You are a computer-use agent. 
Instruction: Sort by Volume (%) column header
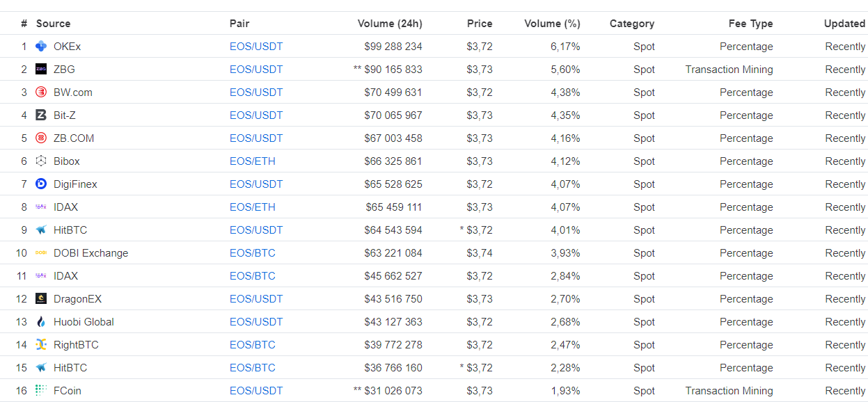(x=552, y=24)
